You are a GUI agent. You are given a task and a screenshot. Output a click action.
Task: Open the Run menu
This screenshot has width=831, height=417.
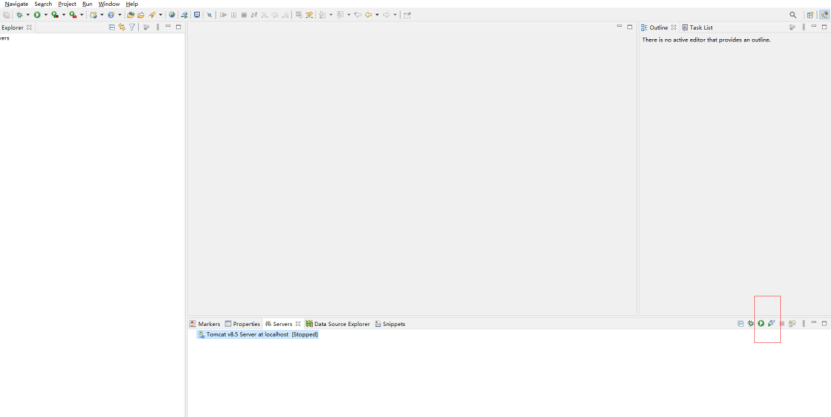point(87,4)
